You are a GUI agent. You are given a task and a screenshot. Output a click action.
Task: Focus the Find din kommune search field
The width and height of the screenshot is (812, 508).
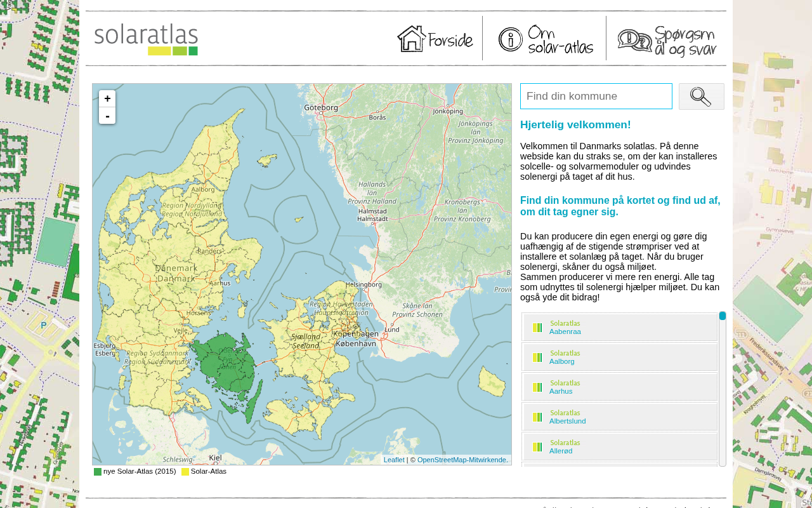pyautogui.click(x=596, y=97)
